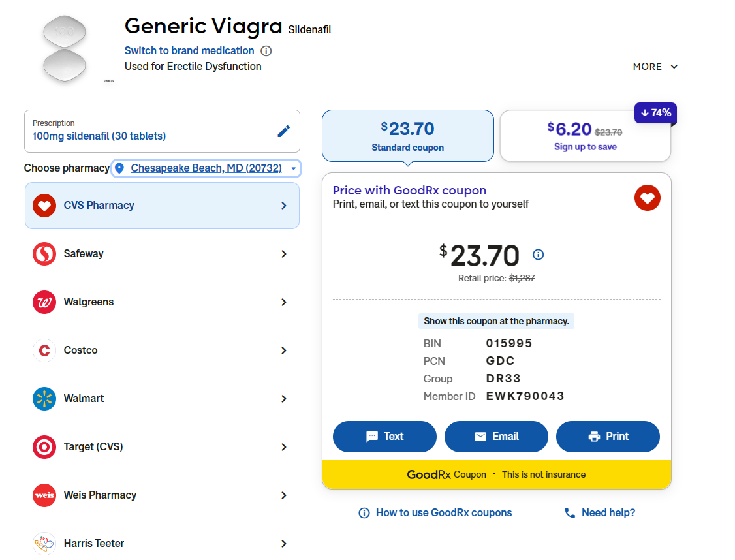Click Target bullseye logo icon
This screenshot has width=735, height=560.
pyautogui.click(x=44, y=447)
